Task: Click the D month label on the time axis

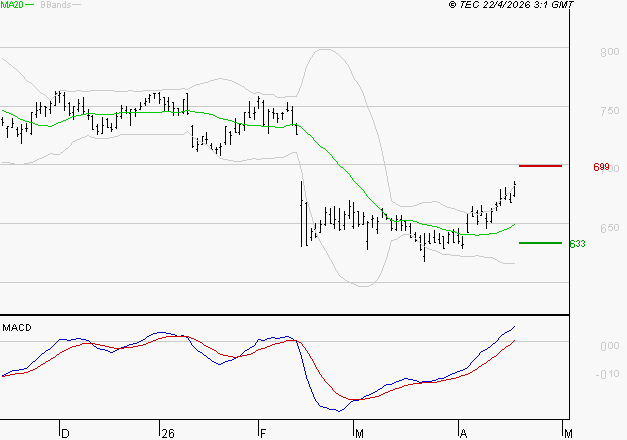Action: [x=66, y=433]
